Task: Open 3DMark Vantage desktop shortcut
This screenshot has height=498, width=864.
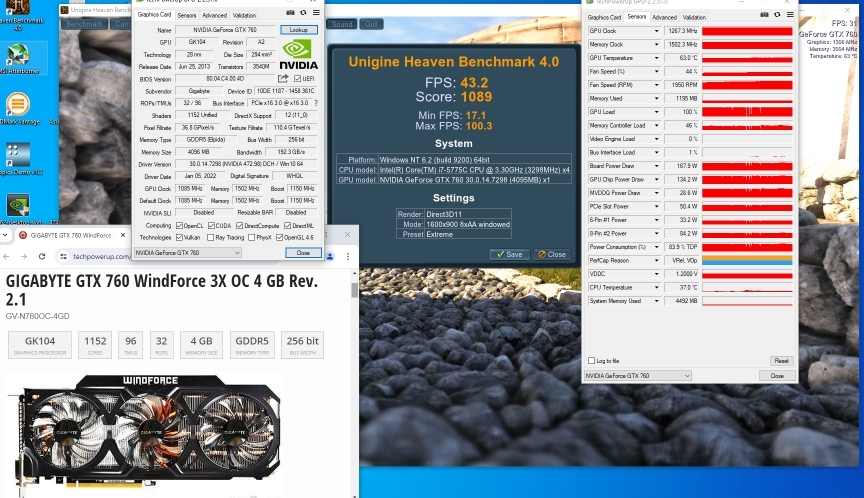Action: pyautogui.click(x=20, y=109)
